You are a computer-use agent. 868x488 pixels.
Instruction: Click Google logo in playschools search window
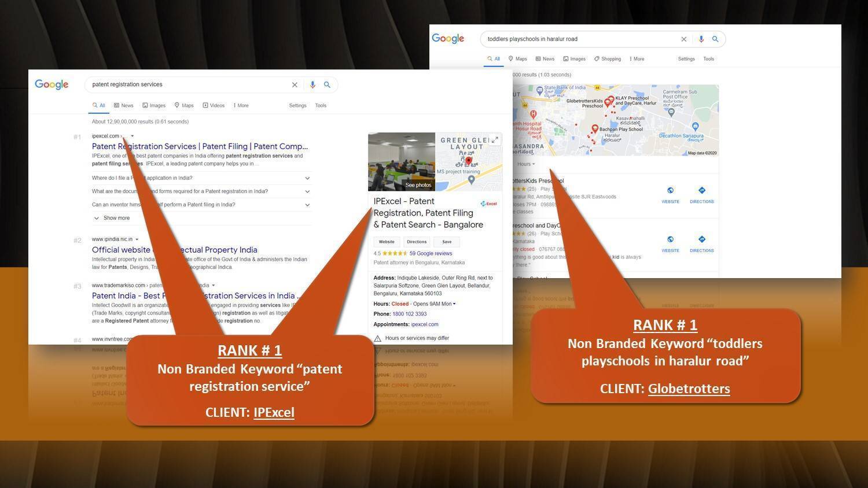click(448, 39)
